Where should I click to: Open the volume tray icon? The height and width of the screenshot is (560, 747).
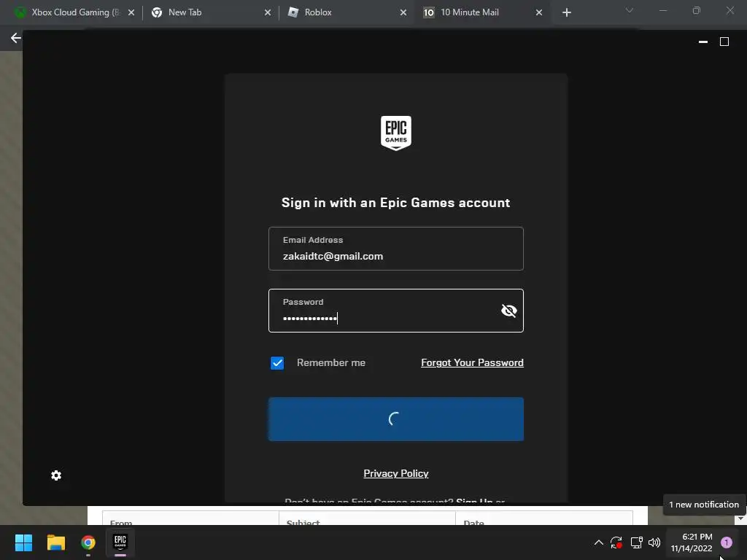654,542
